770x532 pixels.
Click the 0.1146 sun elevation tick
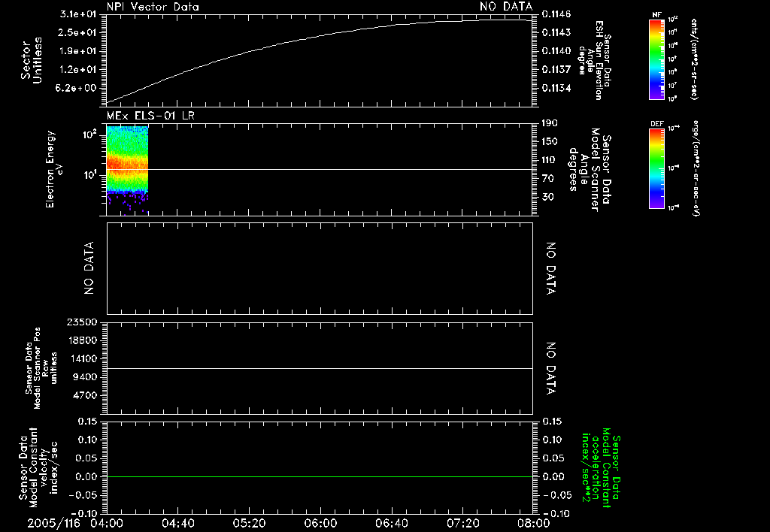click(556, 14)
